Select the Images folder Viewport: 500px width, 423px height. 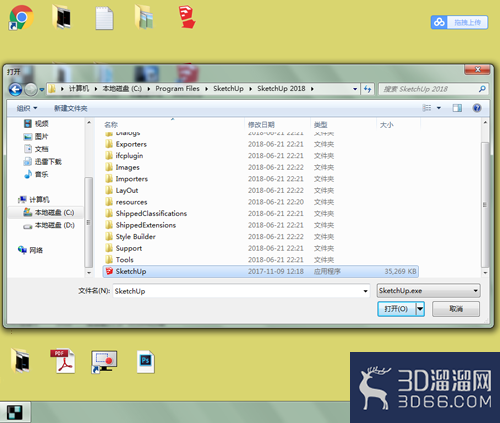(x=261, y=167)
